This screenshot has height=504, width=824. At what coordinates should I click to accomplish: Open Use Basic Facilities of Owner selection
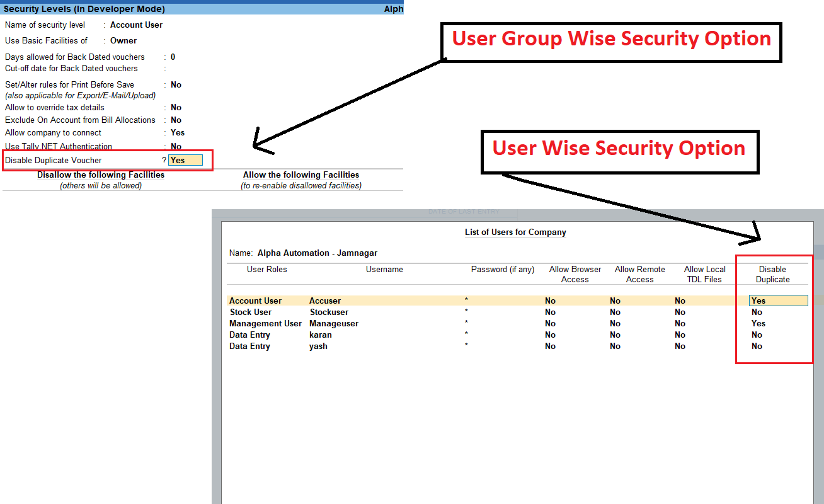123,41
